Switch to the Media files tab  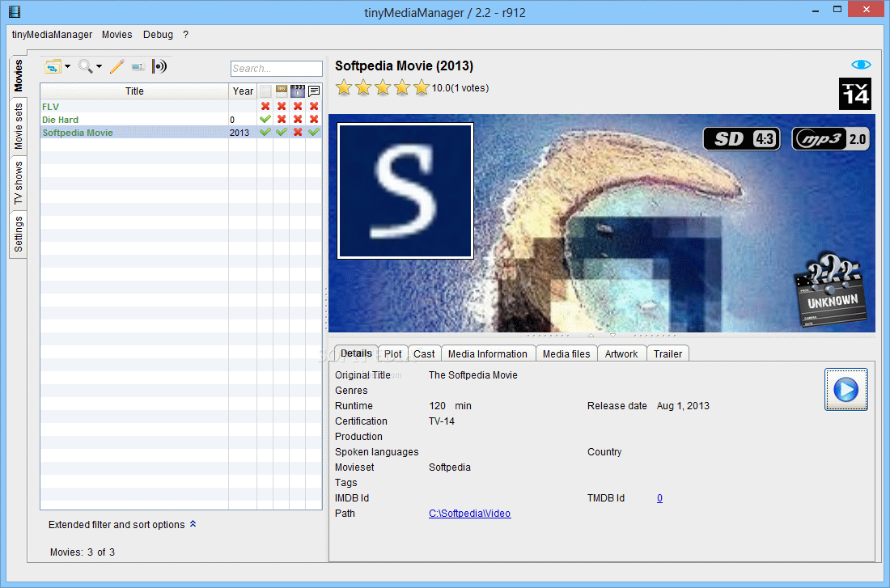(x=566, y=353)
